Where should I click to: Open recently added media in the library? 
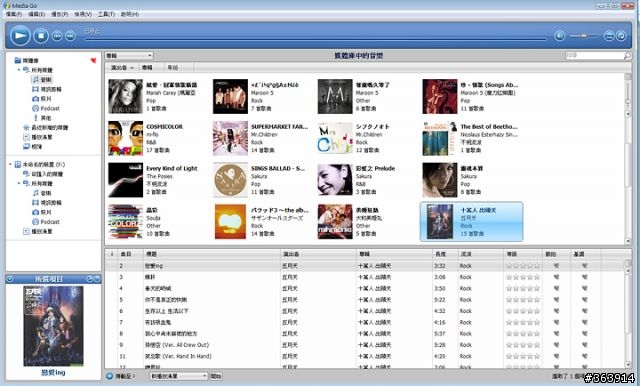[x=46, y=128]
